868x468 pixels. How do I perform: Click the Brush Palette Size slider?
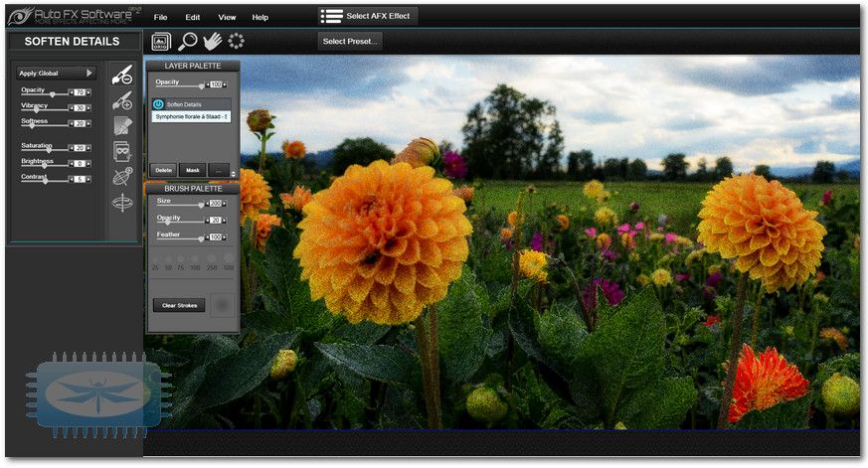pyautogui.click(x=181, y=206)
